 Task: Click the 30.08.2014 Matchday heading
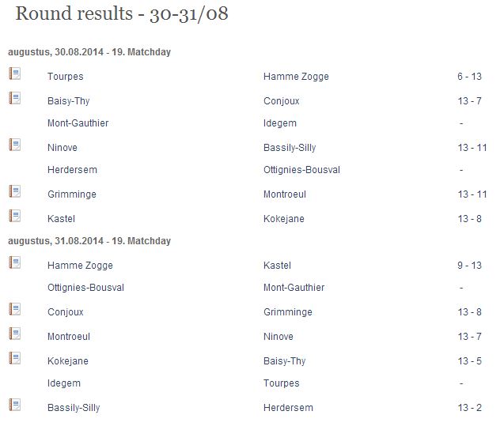pos(89,52)
